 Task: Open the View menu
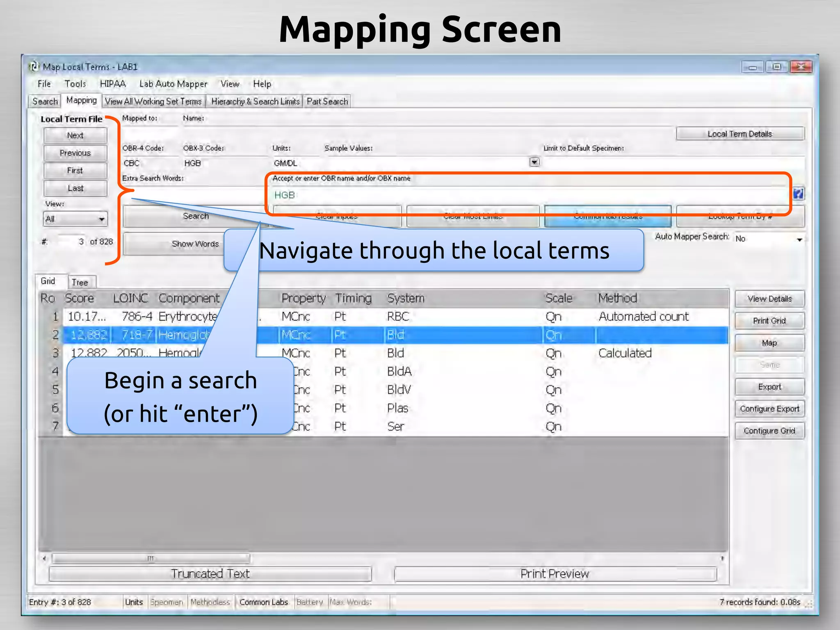pos(230,84)
